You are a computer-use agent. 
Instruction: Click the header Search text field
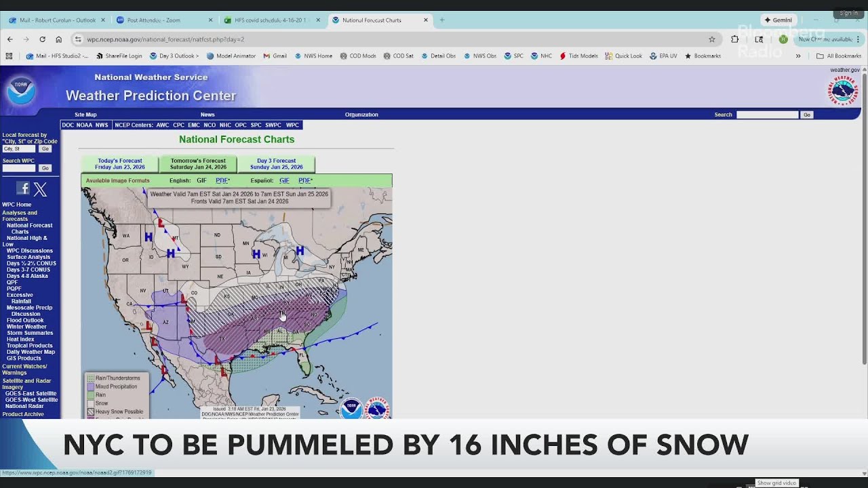point(768,115)
